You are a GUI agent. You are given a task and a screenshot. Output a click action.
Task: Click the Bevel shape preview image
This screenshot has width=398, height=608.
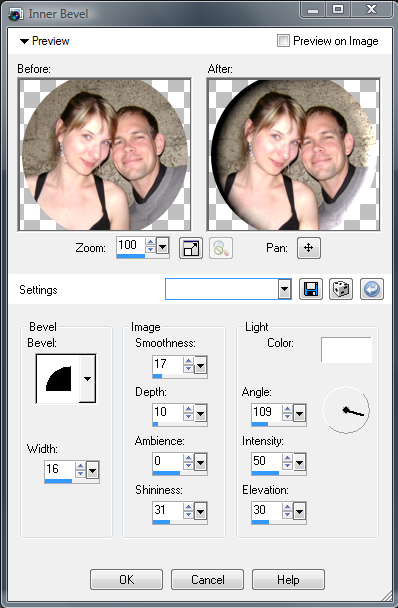pyautogui.click(x=59, y=378)
